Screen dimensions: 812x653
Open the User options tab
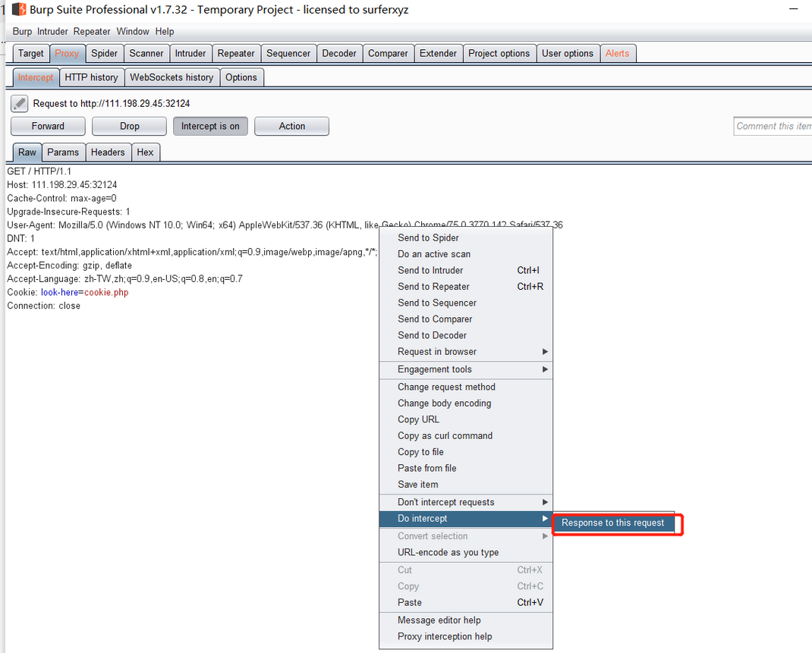(x=568, y=53)
